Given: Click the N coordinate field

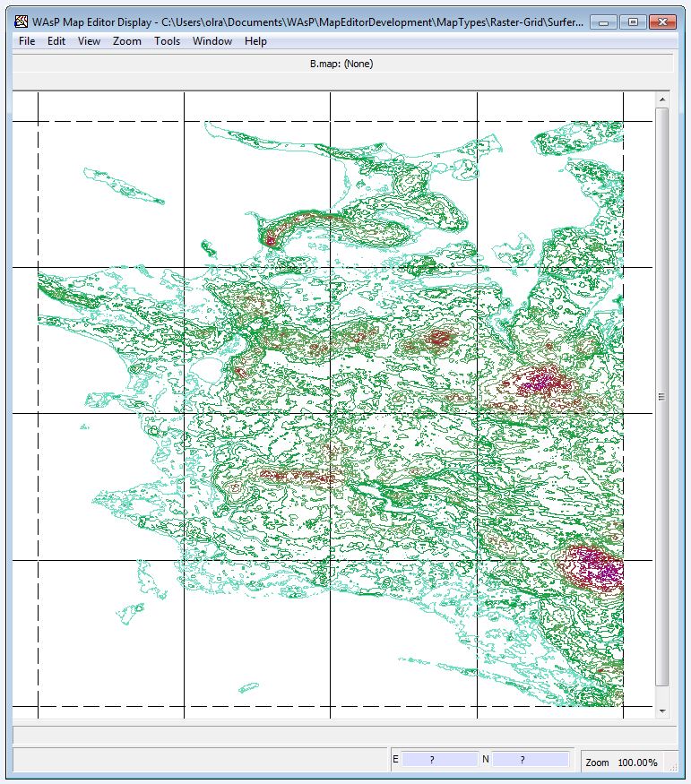Looking at the screenshot, I should pyautogui.click(x=531, y=760).
